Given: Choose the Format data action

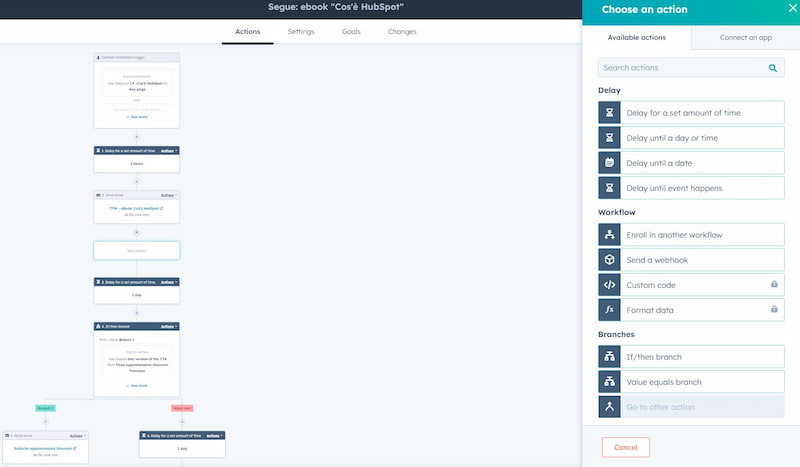Looking at the screenshot, I should pyautogui.click(x=691, y=310).
